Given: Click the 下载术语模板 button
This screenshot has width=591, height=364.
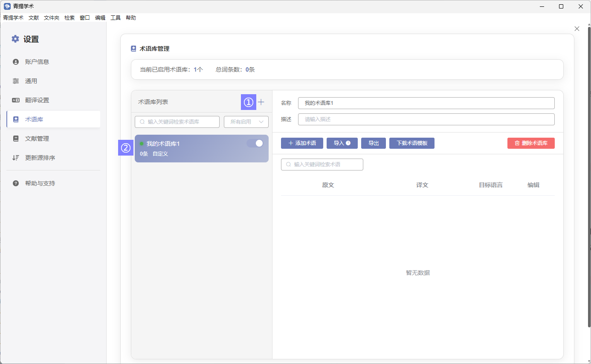Looking at the screenshot, I should click(411, 143).
